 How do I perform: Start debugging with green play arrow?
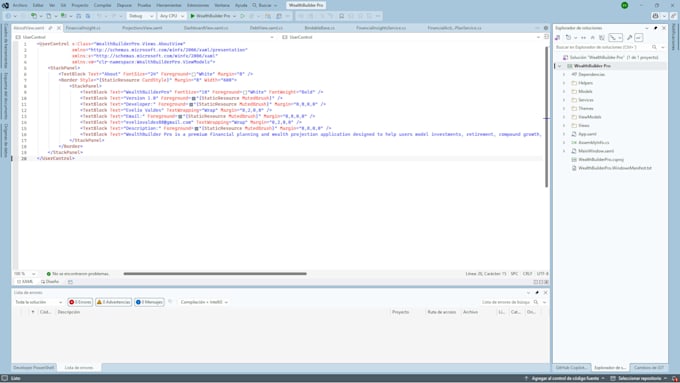pos(193,16)
